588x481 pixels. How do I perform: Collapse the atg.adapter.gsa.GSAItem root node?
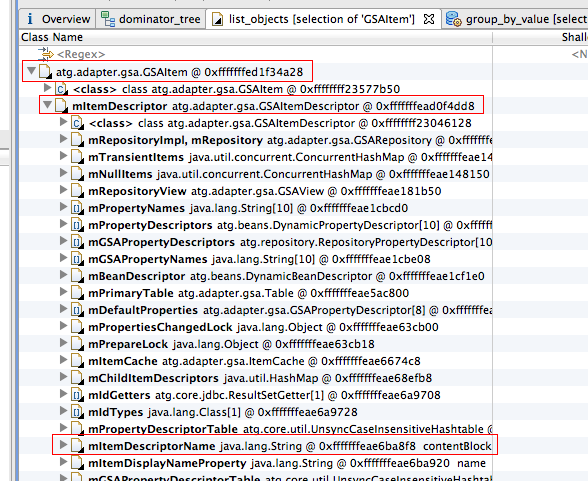click(x=32, y=70)
